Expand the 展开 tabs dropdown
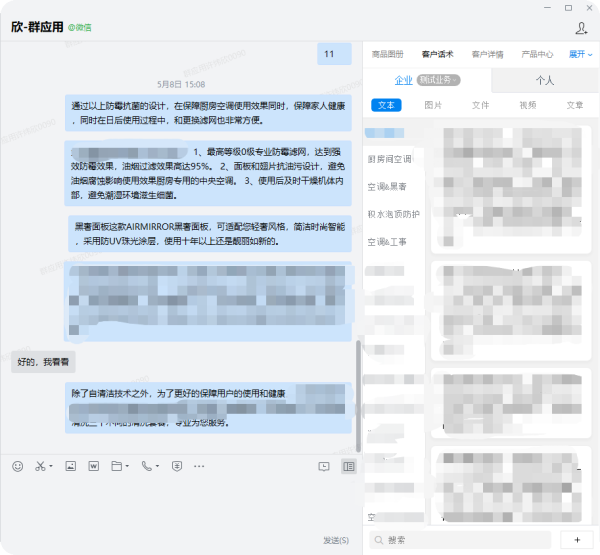600x555 pixels. (x=581, y=54)
